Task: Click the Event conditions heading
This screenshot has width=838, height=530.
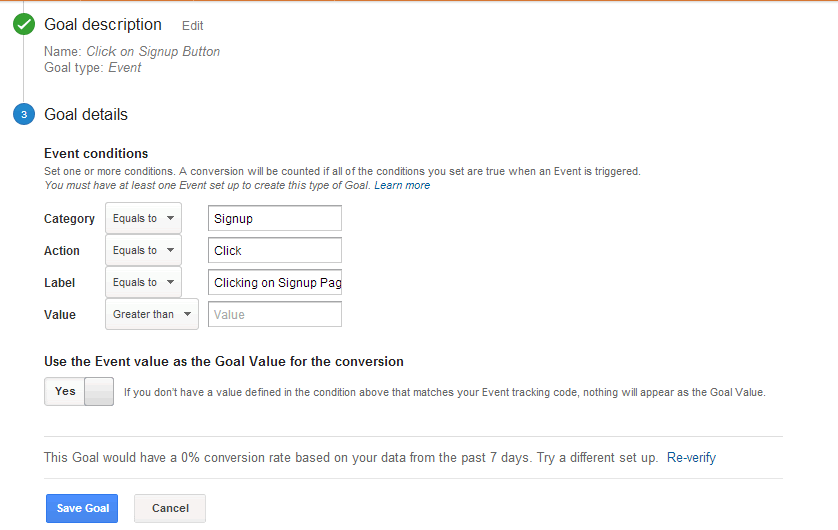Action: click(96, 154)
